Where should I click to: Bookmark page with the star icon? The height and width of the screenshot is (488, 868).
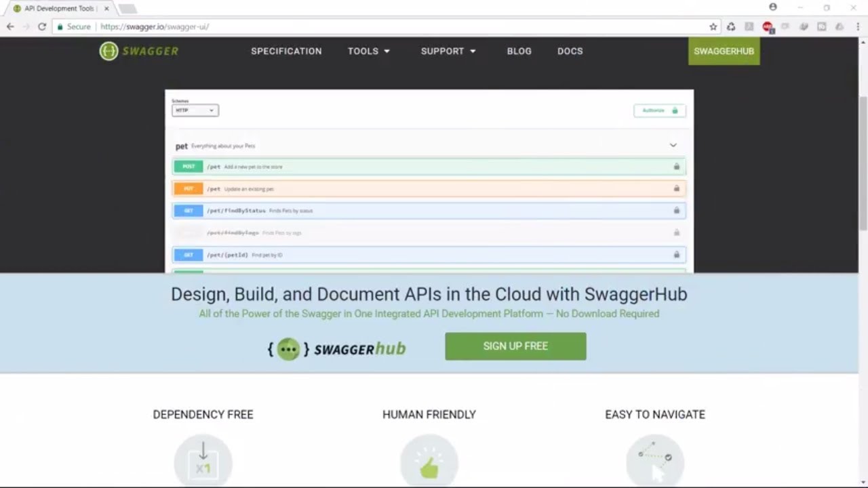coord(713,26)
